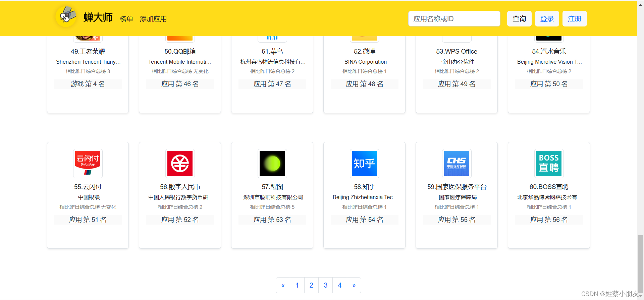The height and width of the screenshot is (300, 644).
Task: Select the 52.微博 title
Action: tap(365, 51)
